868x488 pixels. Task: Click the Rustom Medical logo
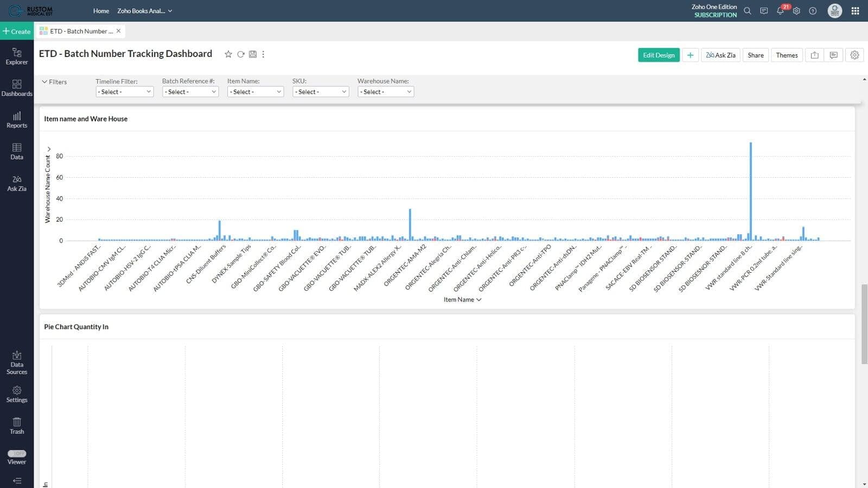tap(31, 11)
